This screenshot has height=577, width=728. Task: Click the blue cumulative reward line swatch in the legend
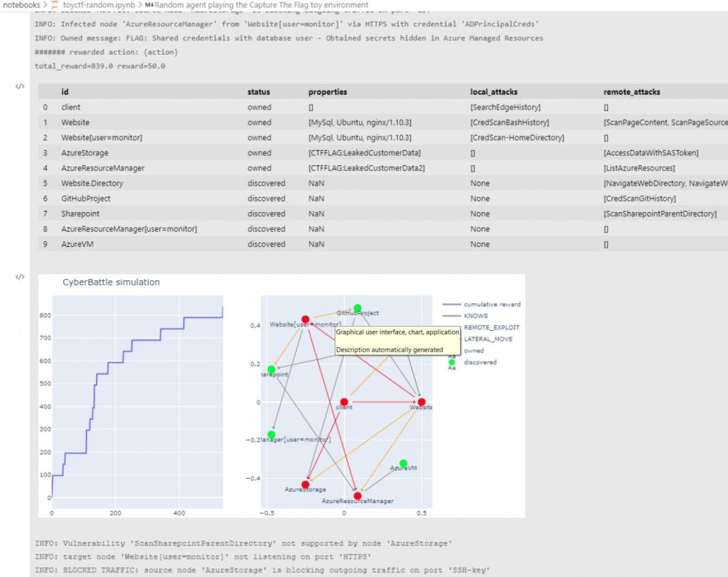click(x=451, y=305)
